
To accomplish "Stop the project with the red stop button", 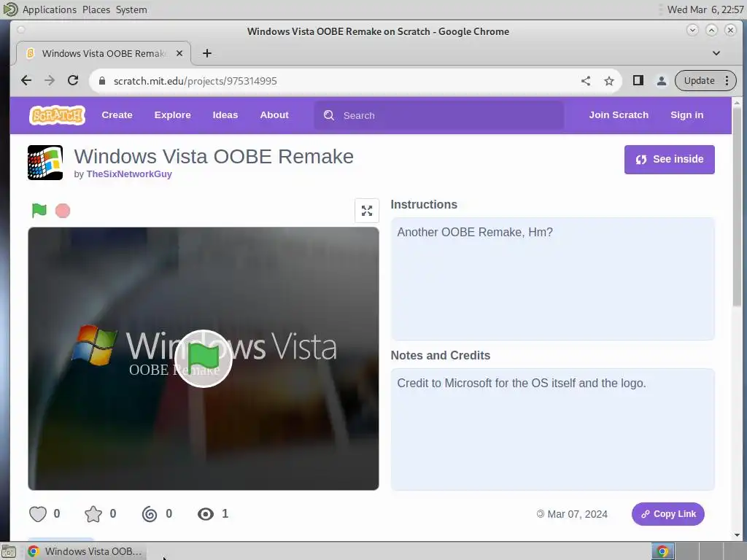I will (63, 211).
